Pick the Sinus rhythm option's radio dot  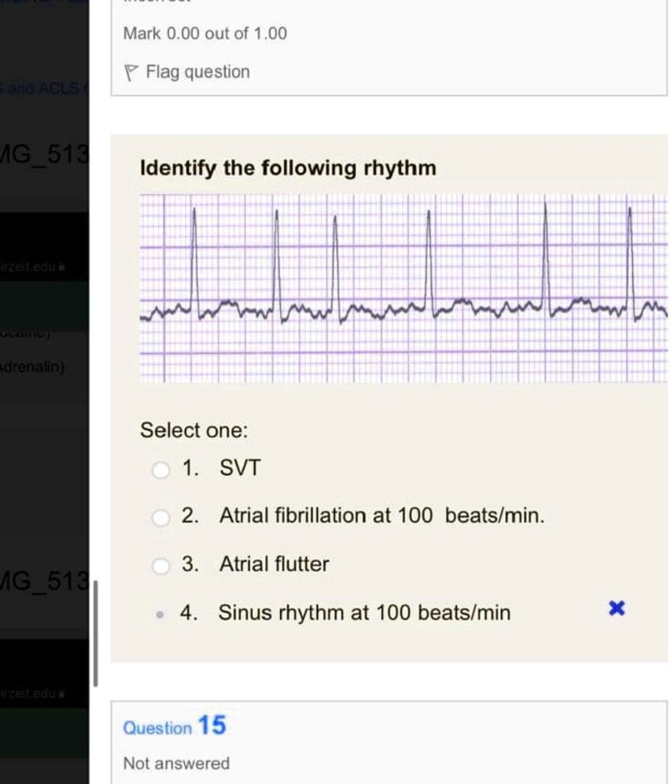(159, 614)
